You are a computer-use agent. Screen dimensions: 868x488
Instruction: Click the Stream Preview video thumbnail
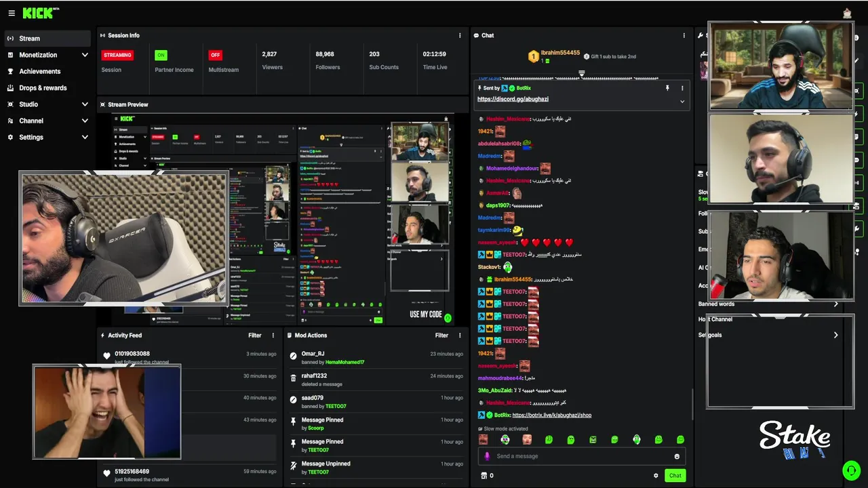pyautogui.click(x=283, y=219)
